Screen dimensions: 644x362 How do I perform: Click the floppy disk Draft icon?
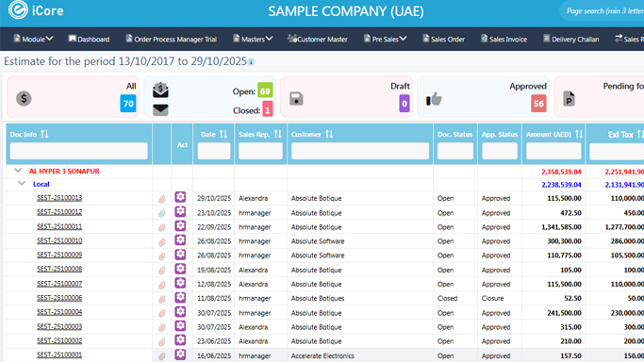coord(296,99)
